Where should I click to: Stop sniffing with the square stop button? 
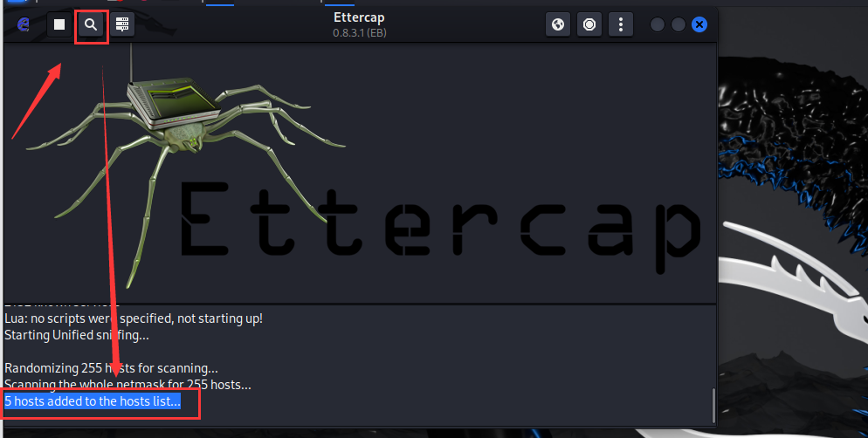click(x=59, y=24)
